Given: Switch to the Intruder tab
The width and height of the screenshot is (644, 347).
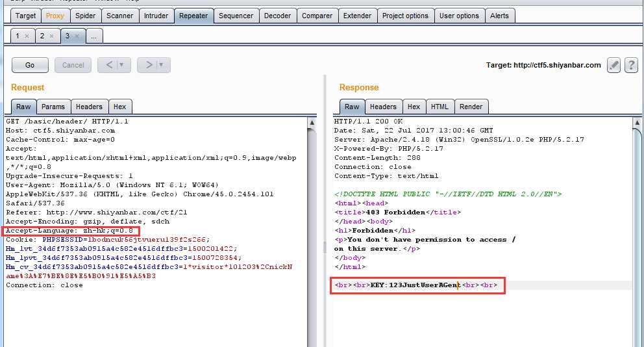Looking at the screenshot, I should [x=156, y=16].
